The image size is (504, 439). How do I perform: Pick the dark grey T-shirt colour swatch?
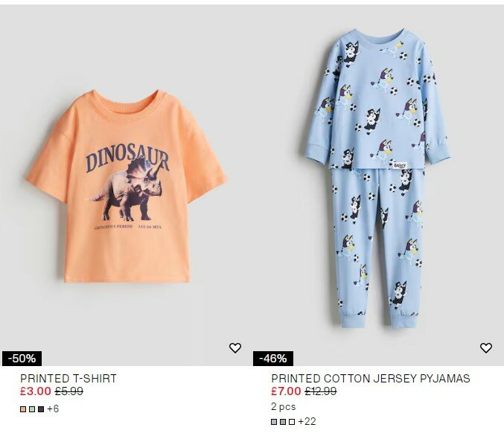[41, 409]
